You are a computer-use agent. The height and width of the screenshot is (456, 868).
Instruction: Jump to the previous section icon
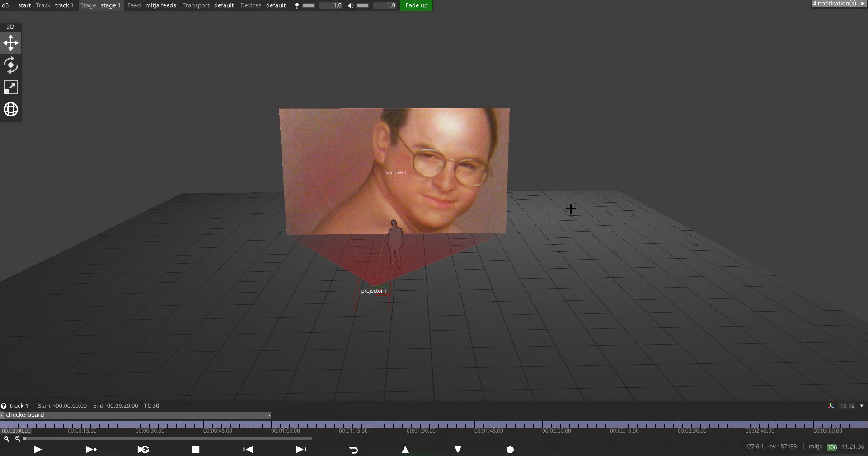[x=248, y=449]
